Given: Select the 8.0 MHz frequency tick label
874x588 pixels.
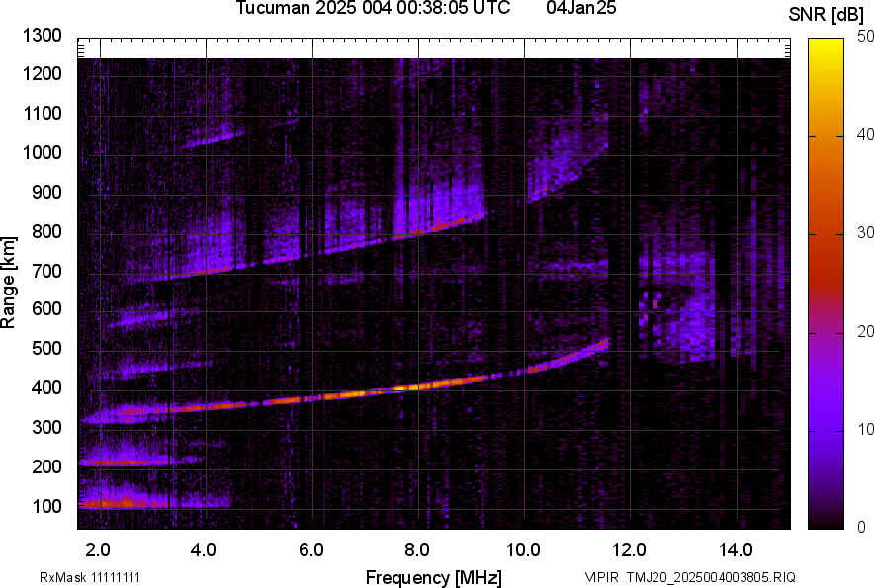Looking at the screenshot, I should tap(417, 547).
